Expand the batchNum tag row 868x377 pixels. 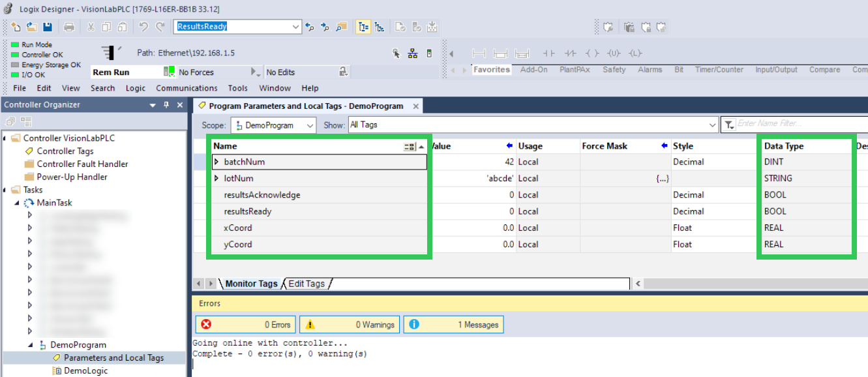[216, 162]
